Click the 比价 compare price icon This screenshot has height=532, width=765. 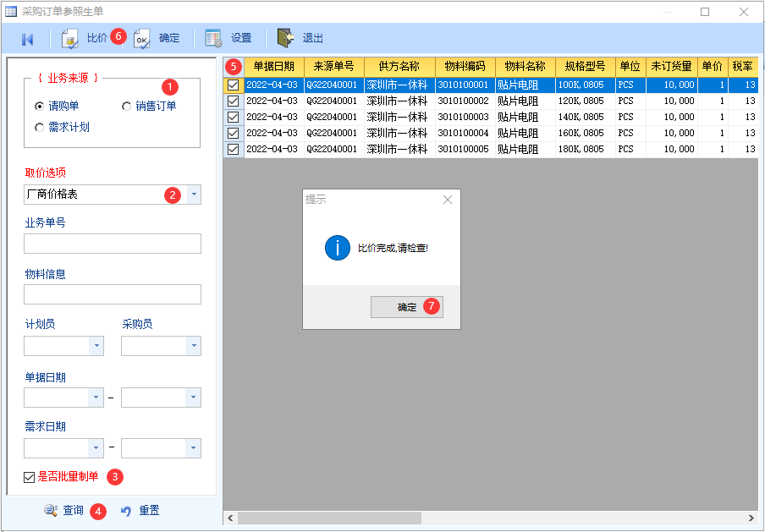tap(69, 39)
